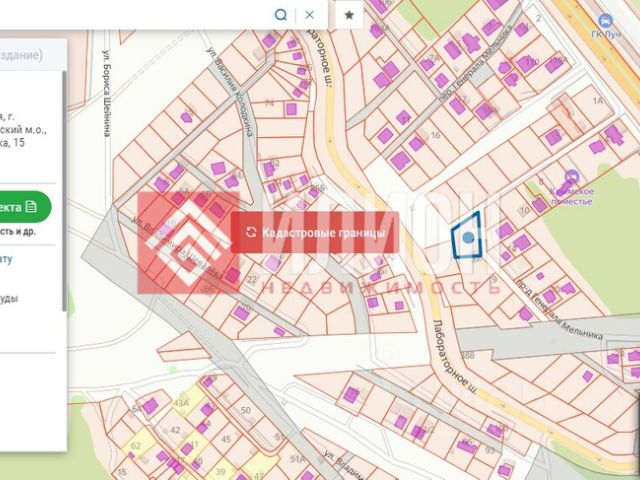Open favorites with the star button
The image size is (640, 480).
(349, 15)
